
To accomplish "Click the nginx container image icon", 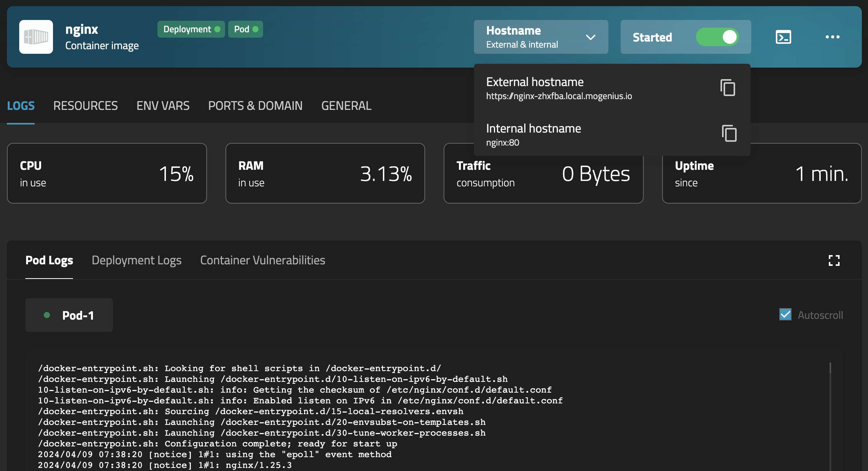I will tap(36, 37).
